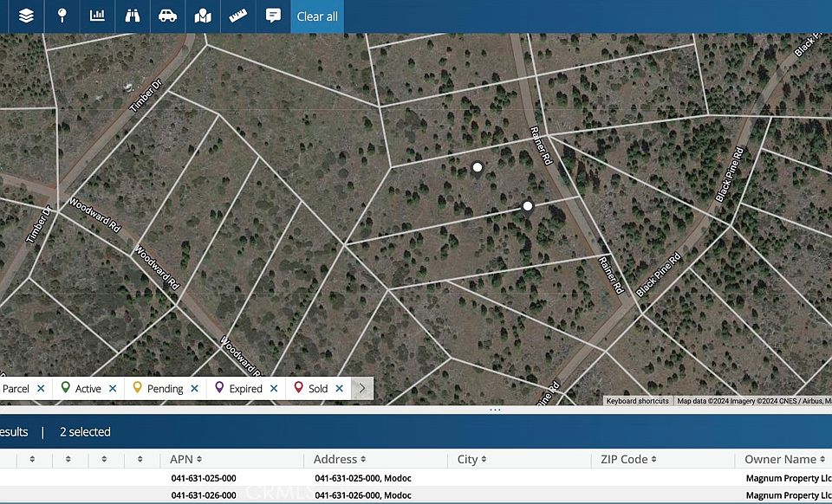Select the drop pin tool

[62, 16]
